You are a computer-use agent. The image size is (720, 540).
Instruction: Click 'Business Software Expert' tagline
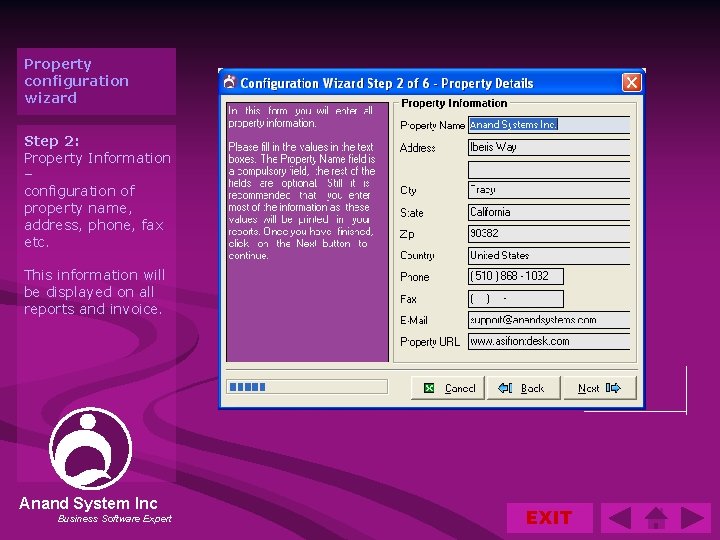coord(114,519)
